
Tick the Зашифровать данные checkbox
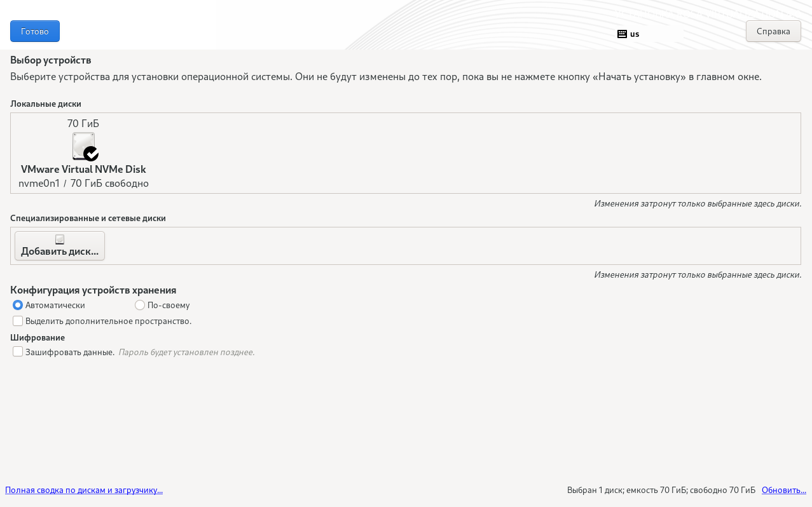coord(18,352)
